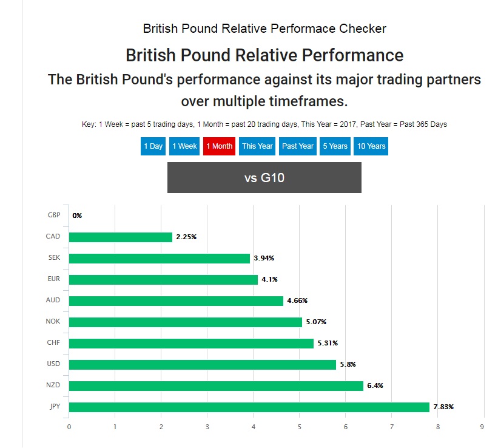498x448 pixels.
Task: Click the 7.83% data label
Action: coord(443,407)
